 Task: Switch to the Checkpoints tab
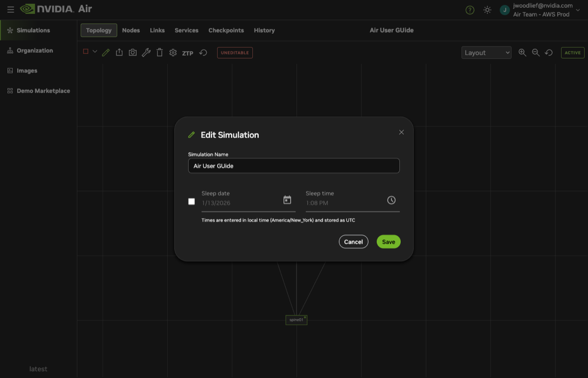tap(226, 30)
